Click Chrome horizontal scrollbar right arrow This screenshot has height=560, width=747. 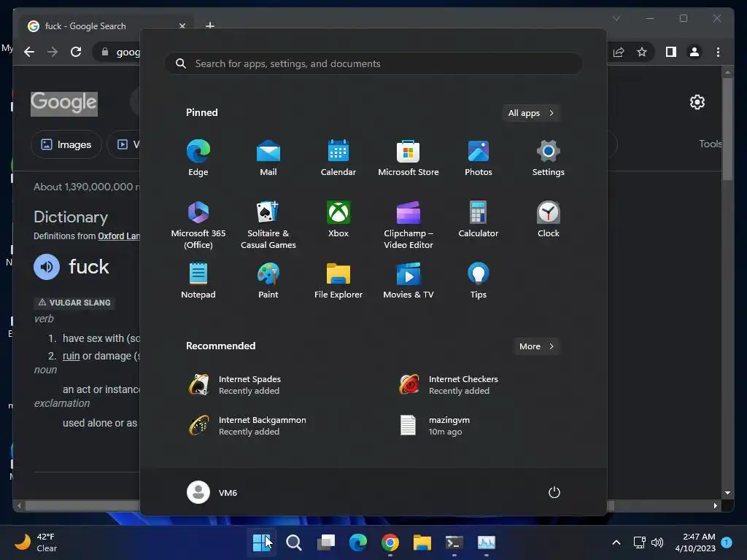pyautogui.click(x=715, y=506)
